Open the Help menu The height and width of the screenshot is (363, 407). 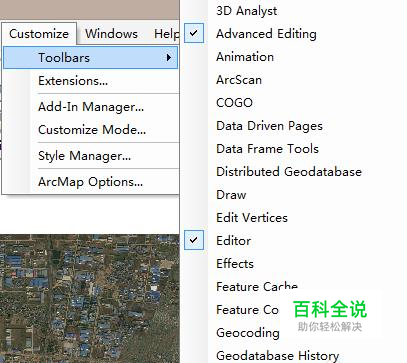(166, 34)
